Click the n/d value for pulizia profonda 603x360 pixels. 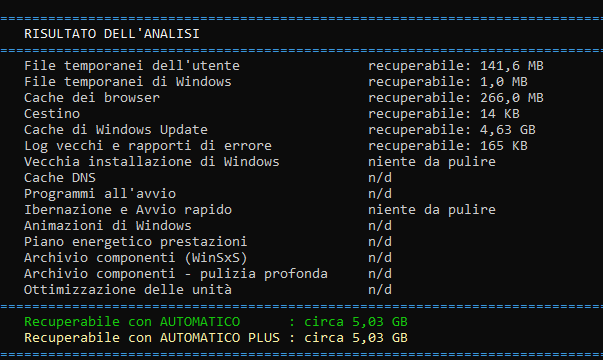(380, 273)
